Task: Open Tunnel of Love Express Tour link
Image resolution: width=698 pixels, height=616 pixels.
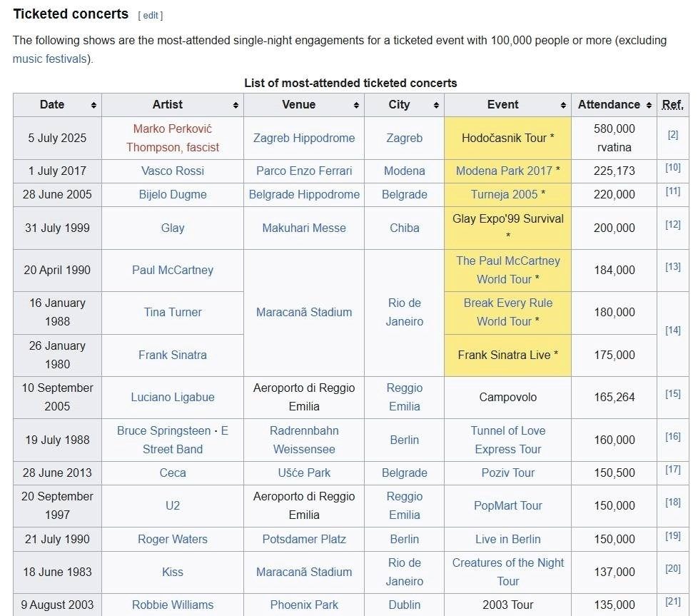Action: (x=507, y=440)
